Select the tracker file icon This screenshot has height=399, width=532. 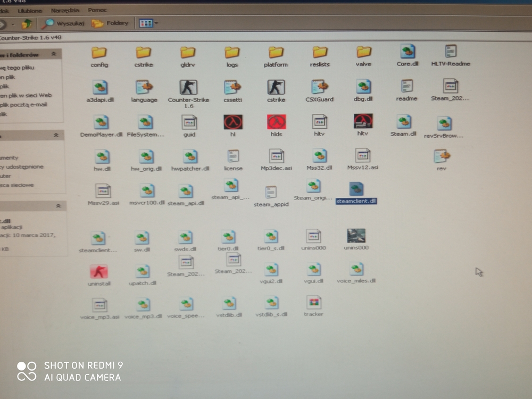[x=313, y=302]
